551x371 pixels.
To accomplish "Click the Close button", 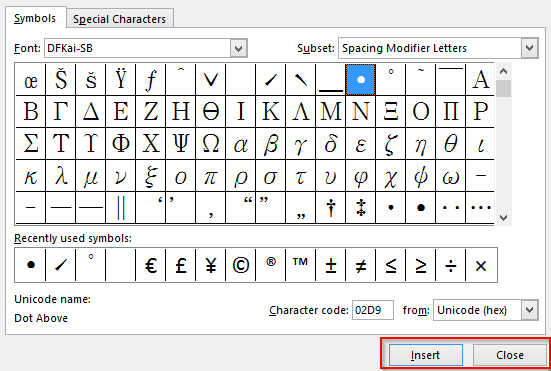I will coord(510,355).
